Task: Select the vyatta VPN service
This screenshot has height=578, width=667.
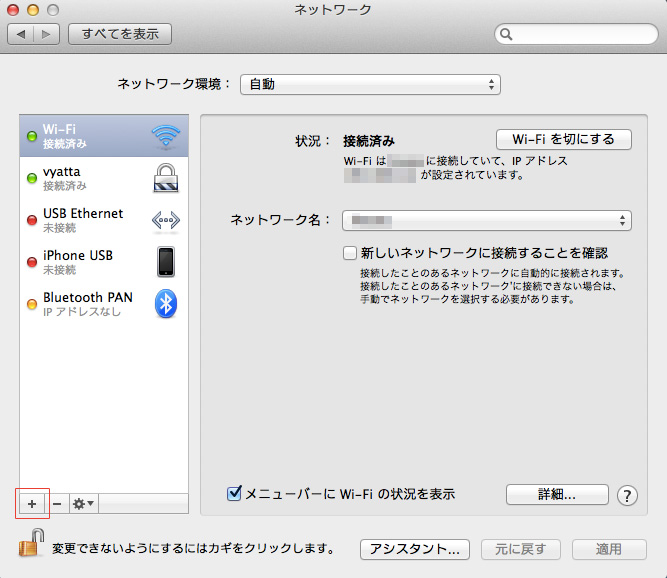Action: click(x=100, y=178)
